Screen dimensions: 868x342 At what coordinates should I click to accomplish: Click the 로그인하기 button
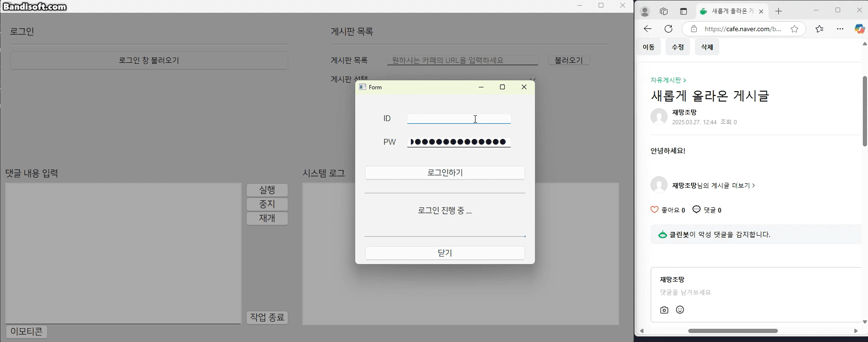445,173
